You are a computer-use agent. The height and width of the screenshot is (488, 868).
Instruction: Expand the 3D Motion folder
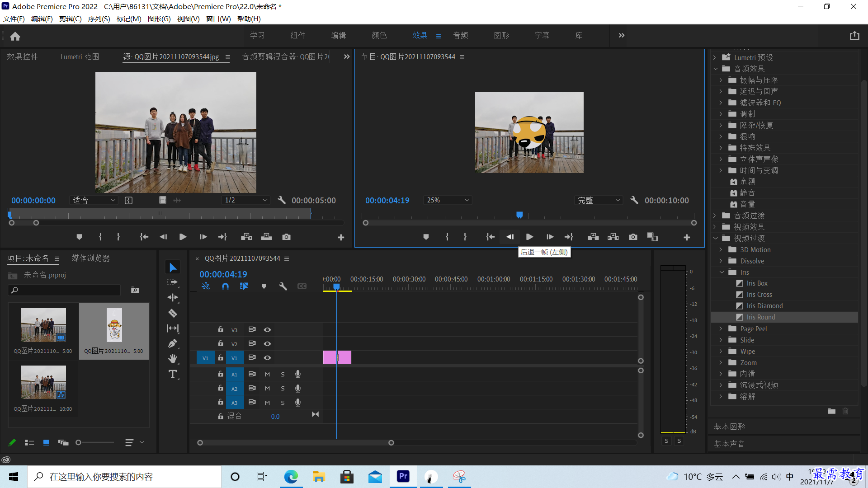click(721, 250)
